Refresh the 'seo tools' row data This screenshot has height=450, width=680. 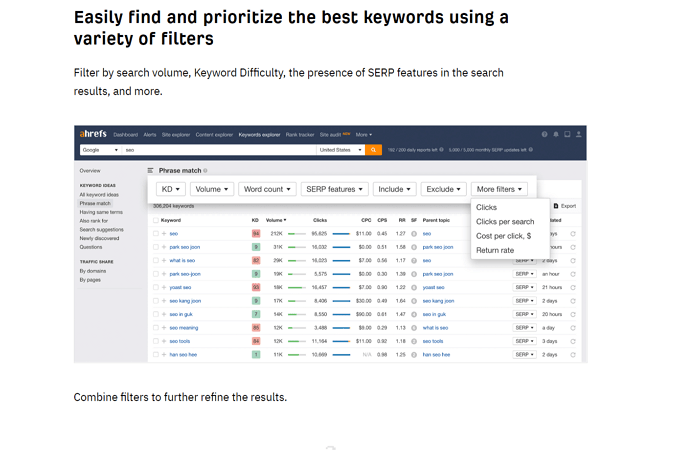click(573, 341)
